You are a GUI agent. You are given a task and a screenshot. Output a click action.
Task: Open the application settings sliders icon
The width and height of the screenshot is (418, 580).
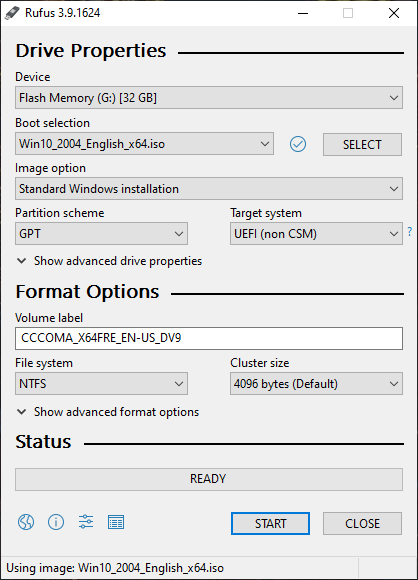tap(86, 522)
